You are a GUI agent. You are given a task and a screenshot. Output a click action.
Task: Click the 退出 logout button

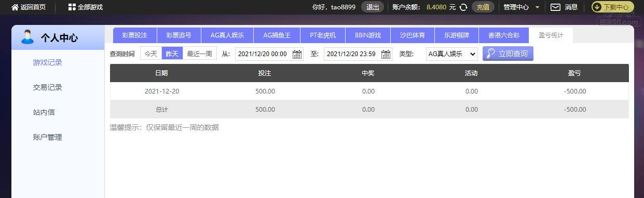coord(373,7)
